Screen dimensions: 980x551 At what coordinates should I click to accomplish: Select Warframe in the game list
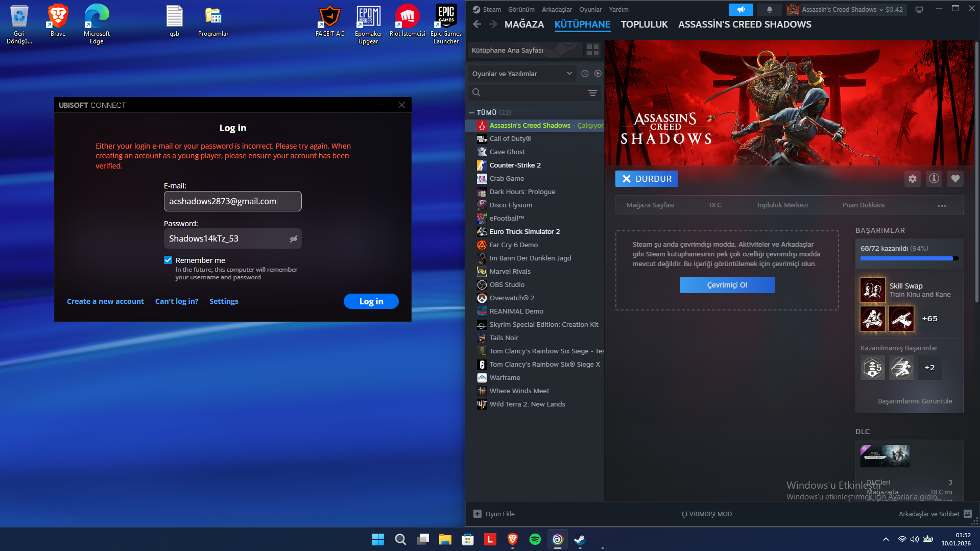pyautogui.click(x=535, y=377)
